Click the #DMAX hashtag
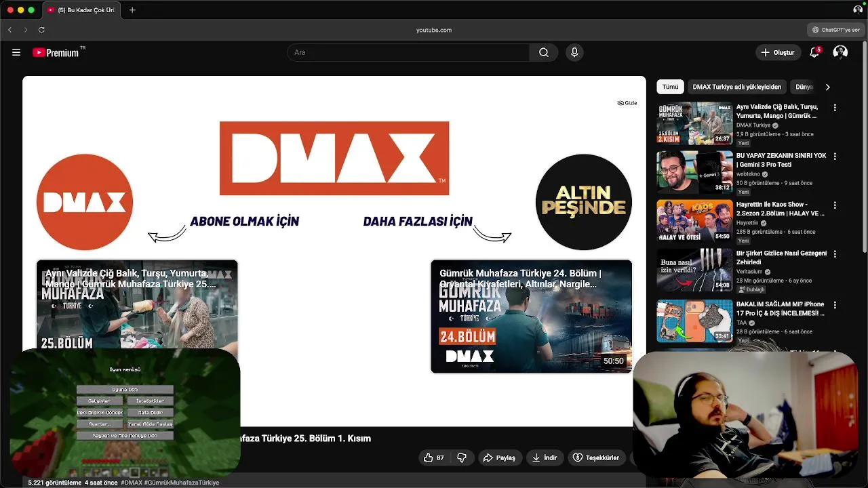The width and height of the screenshot is (868, 488). point(132,483)
